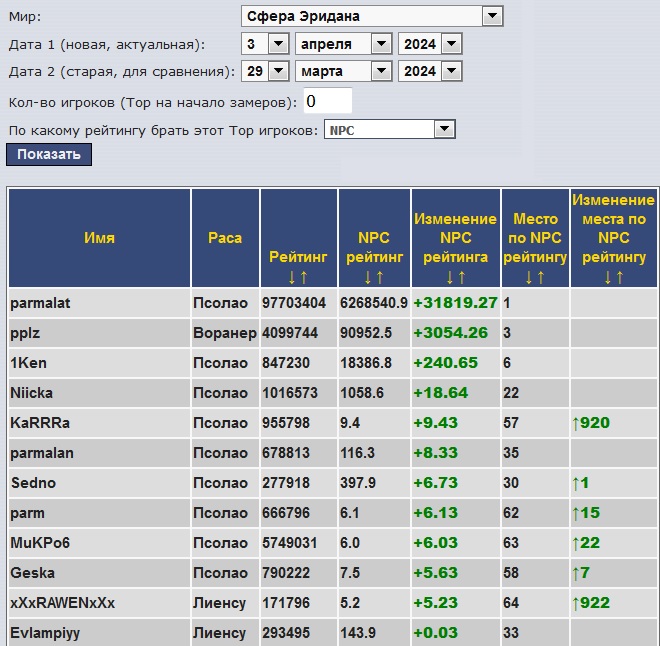Open the Дата 1 month dropdown showing апреля
Image resolution: width=660 pixels, height=646 pixels.
343,44
